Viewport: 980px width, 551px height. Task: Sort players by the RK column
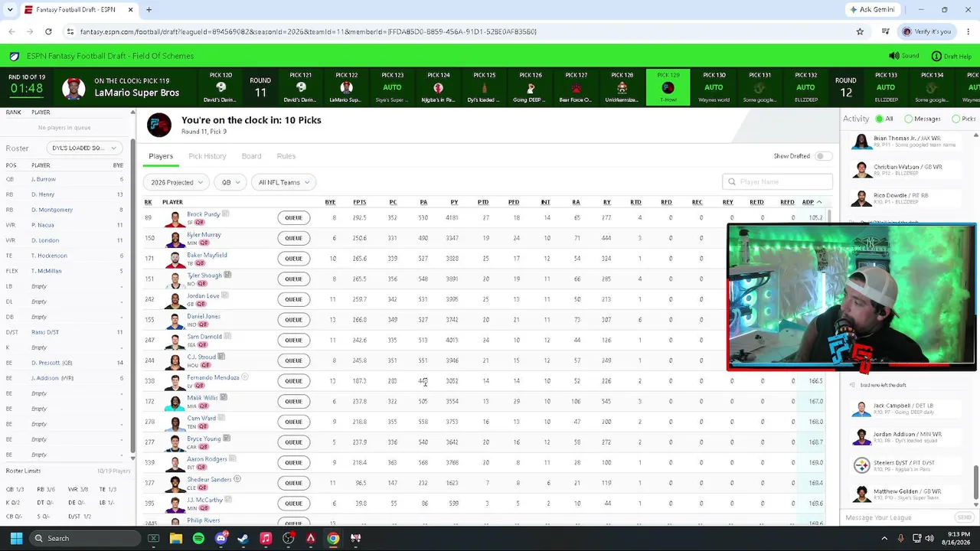pyautogui.click(x=148, y=202)
